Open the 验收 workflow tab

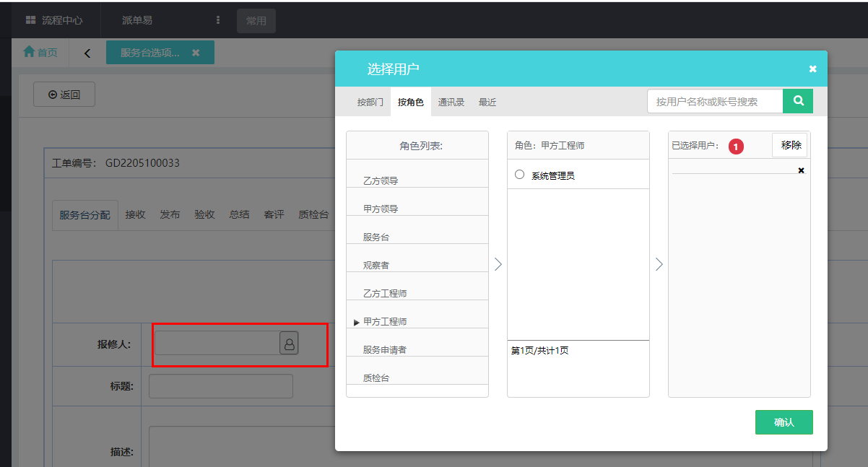point(205,215)
